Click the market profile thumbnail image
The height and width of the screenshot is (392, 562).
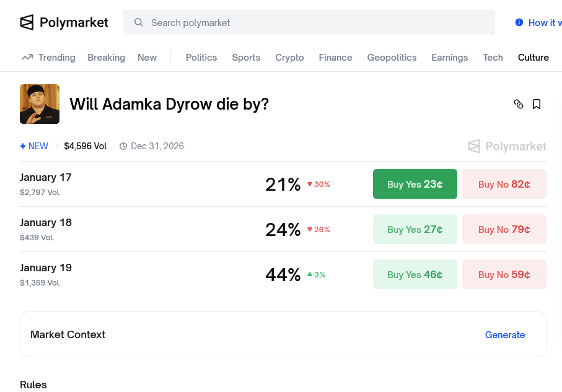tap(40, 104)
